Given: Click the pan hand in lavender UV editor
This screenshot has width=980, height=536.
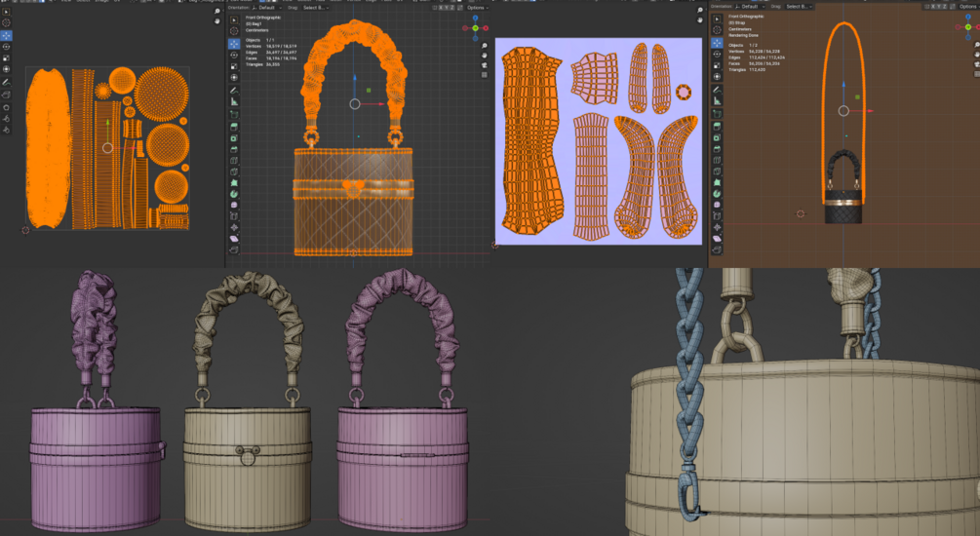Looking at the screenshot, I should click(700, 20).
